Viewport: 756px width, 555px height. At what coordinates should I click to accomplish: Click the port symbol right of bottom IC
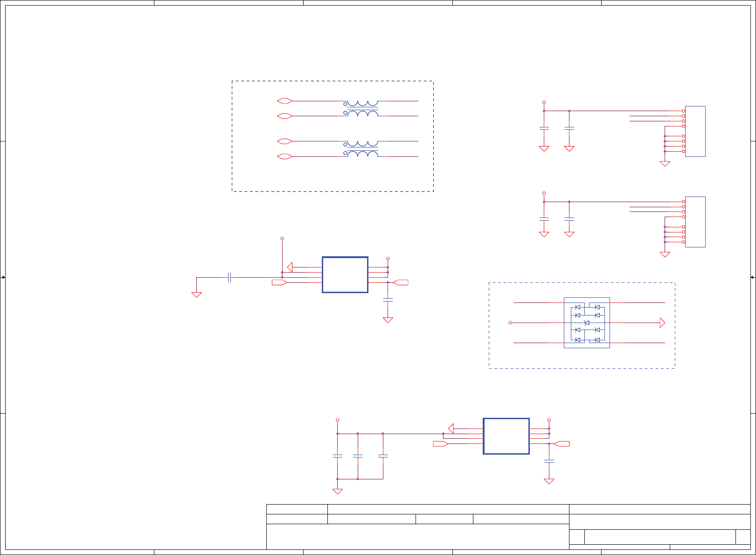click(x=562, y=443)
